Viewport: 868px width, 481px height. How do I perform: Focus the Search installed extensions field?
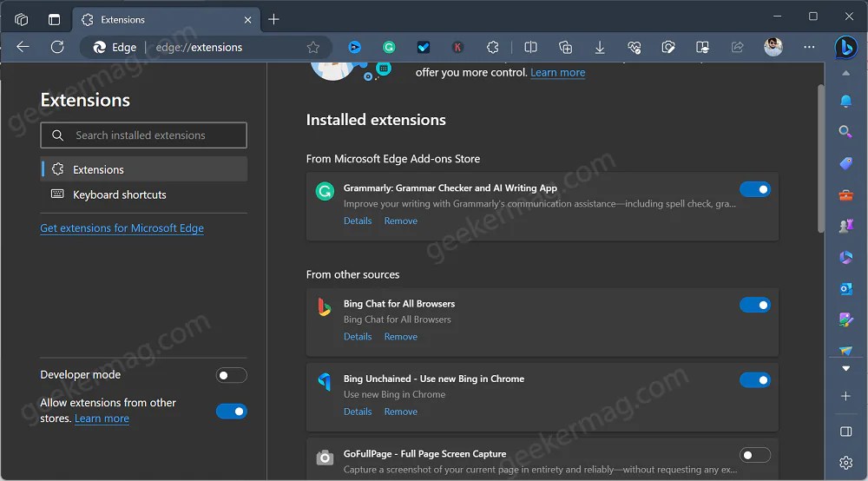pyautogui.click(x=144, y=135)
